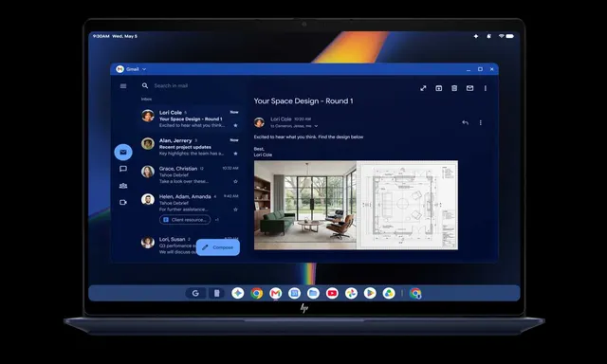Expand recipient details chevron under Lori Cole
The height and width of the screenshot is (364, 607).
pyautogui.click(x=316, y=126)
